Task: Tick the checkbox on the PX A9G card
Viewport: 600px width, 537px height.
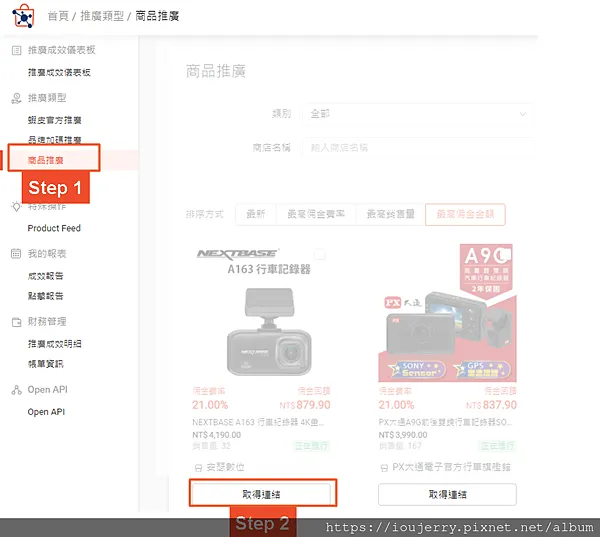Action: point(506,254)
